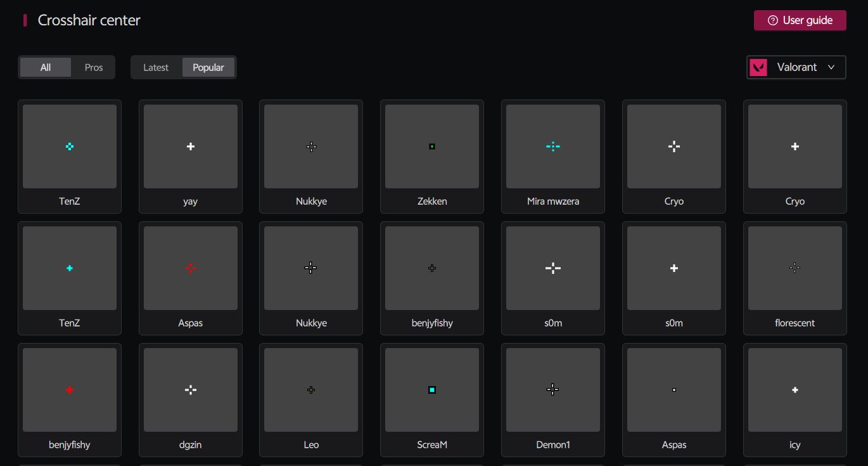
Task: Select the florescent thin crosshair
Action: [x=795, y=268]
